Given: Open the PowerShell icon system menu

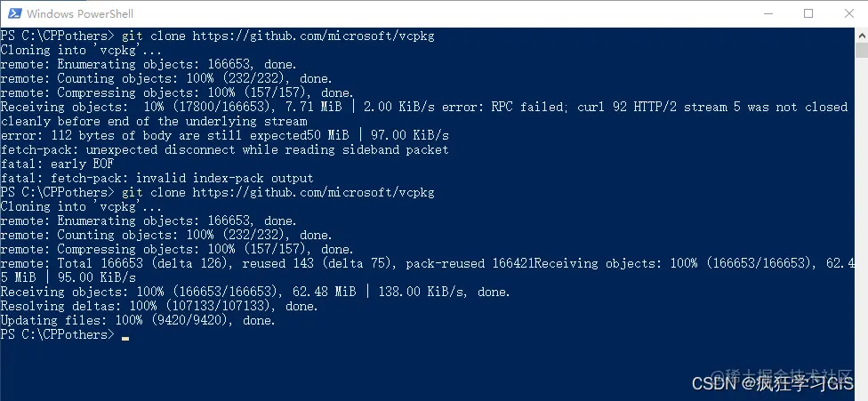Looking at the screenshot, I should [14, 13].
